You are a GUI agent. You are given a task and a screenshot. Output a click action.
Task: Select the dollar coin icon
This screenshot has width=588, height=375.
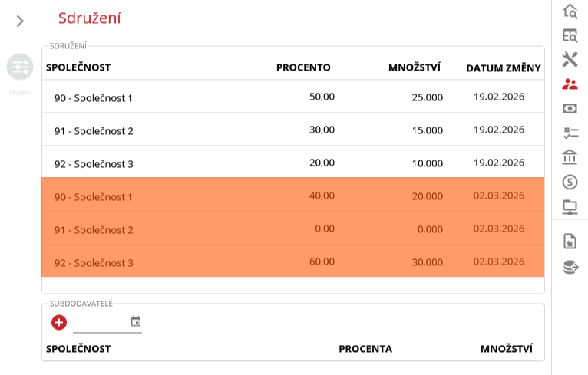[x=570, y=182]
